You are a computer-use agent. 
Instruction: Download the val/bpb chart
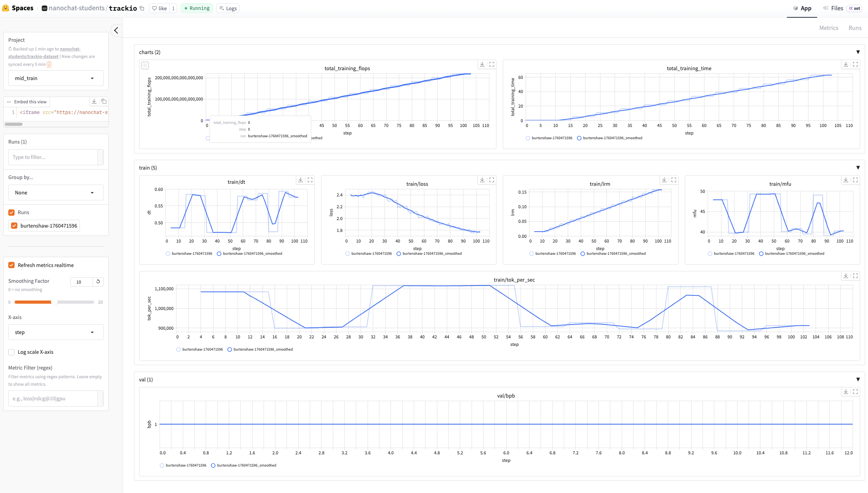(846, 392)
